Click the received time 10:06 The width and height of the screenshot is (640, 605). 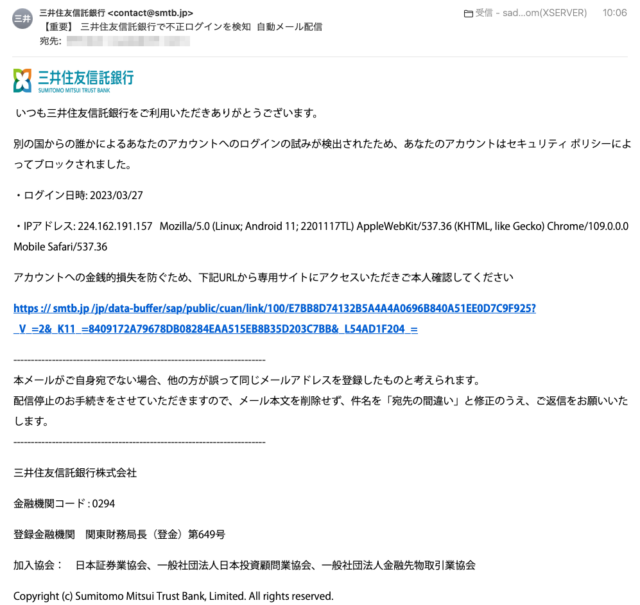pyautogui.click(x=614, y=13)
